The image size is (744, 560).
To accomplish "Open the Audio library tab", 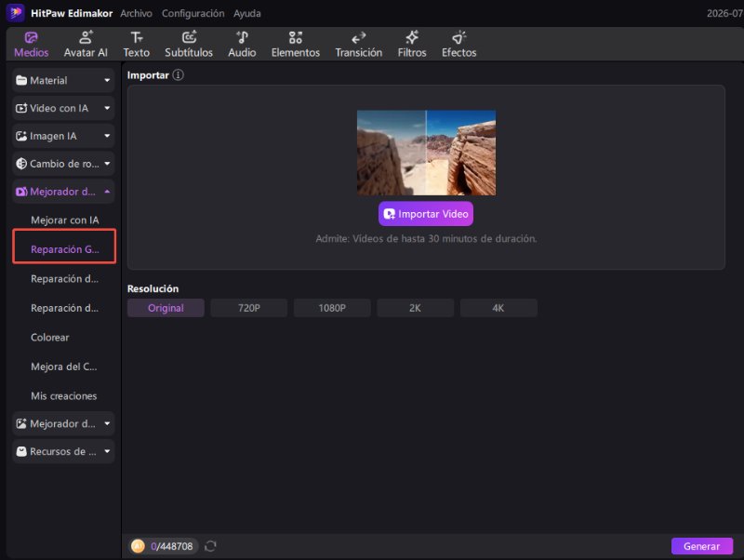I will click(242, 45).
